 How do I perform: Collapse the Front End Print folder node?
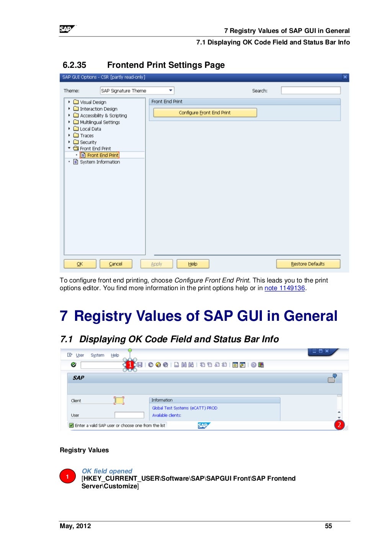(69, 148)
